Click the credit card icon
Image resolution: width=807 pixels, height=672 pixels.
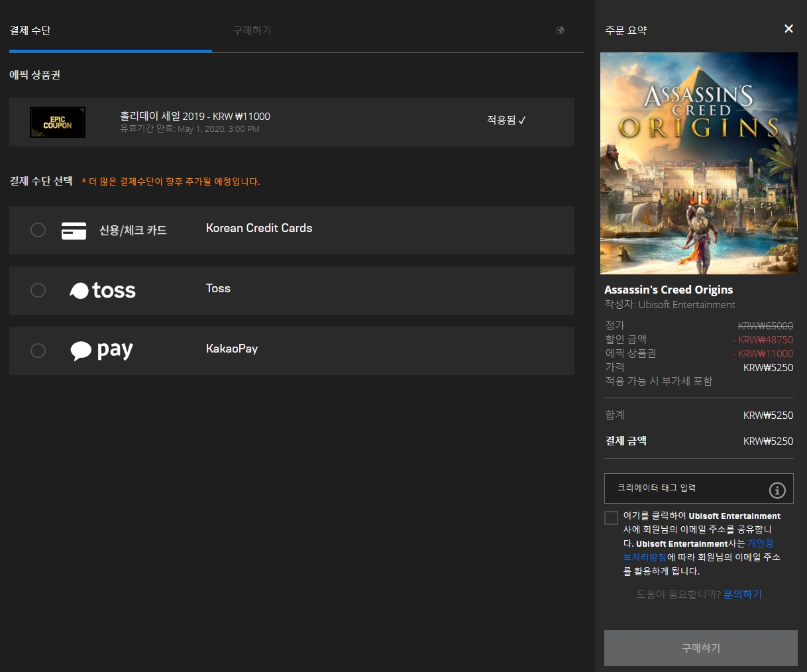(x=74, y=231)
